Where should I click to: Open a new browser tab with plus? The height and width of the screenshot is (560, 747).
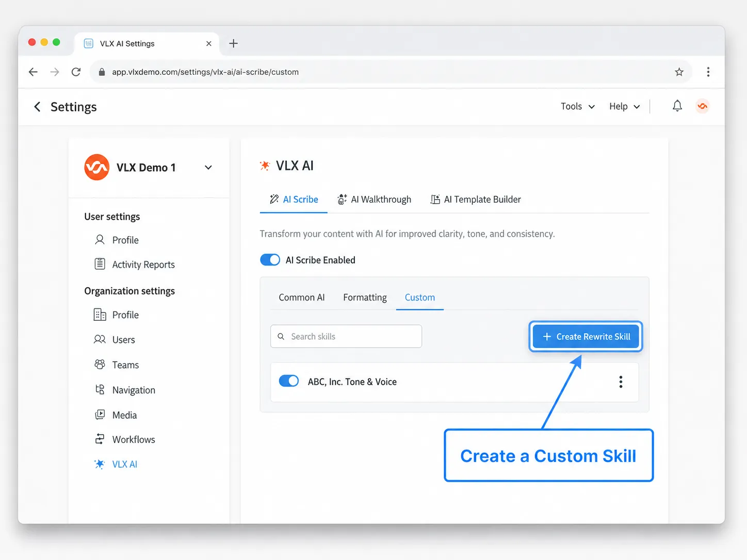coord(233,43)
